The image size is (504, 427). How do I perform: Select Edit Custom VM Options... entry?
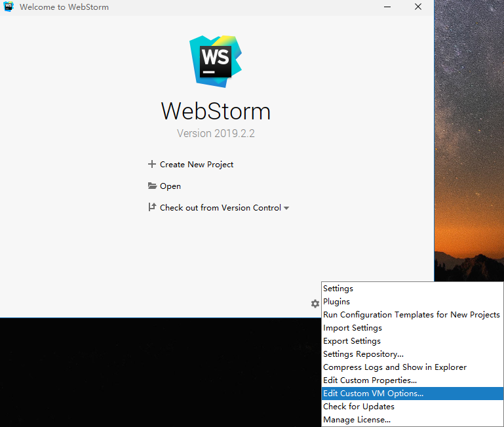pos(412,394)
